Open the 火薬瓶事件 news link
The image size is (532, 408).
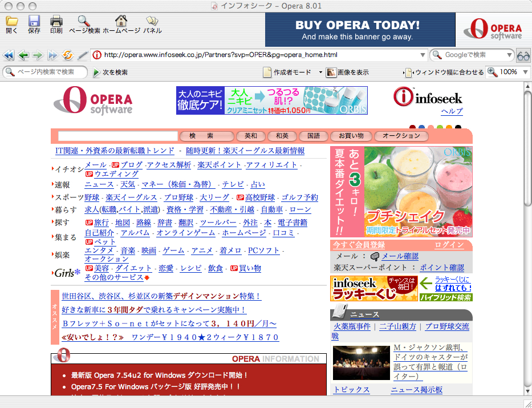pos(352,327)
